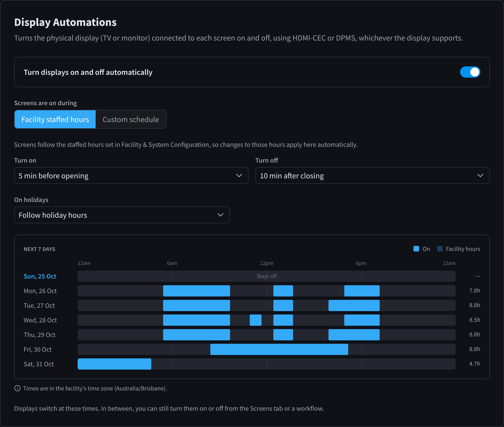The image size is (504, 427).
Task: Click the Display Automations heading
Action: point(65,22)
